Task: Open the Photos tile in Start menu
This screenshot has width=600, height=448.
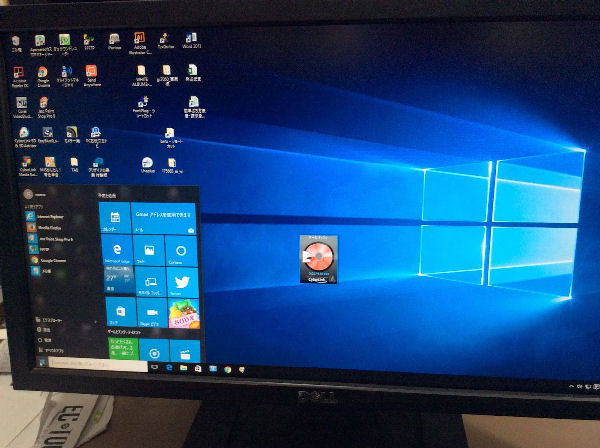Action: click(149, 251)
